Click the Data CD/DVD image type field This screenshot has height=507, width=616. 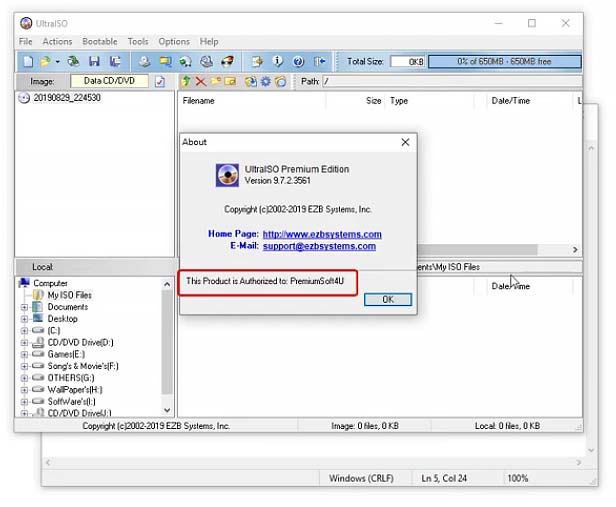[x=109, y=81]
